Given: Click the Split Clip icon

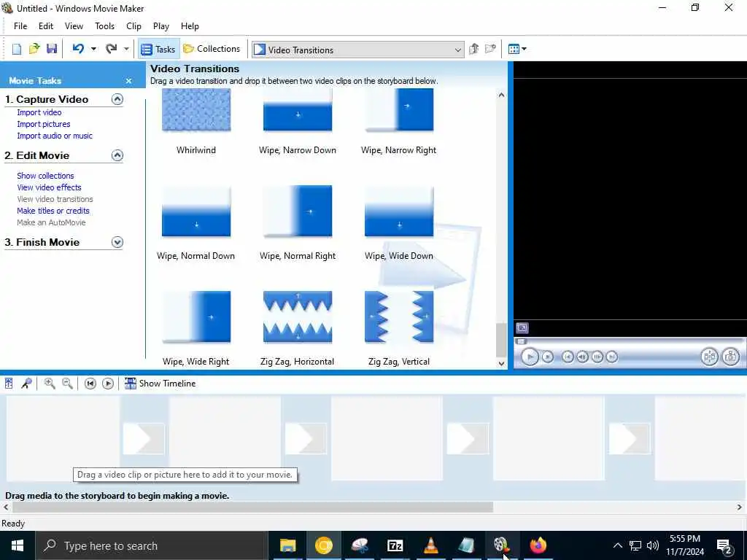Looking at the screenshot, I should click(x=709, y=357).
